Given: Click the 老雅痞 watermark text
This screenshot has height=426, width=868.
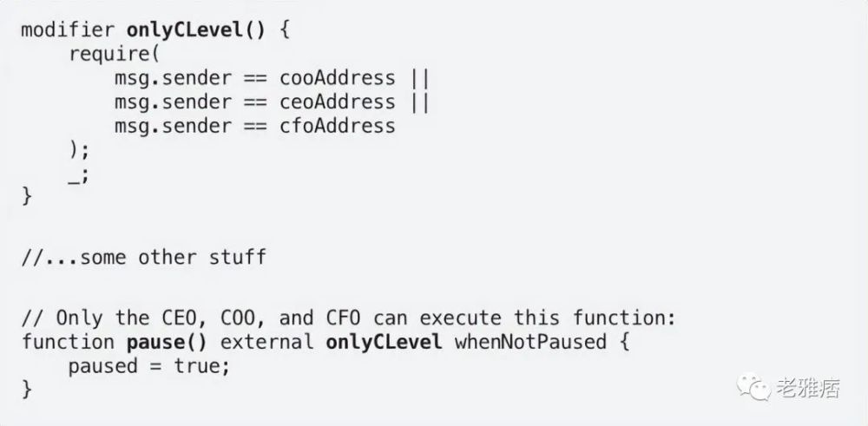Looking at the screenshot, I should tap(807, 388).
